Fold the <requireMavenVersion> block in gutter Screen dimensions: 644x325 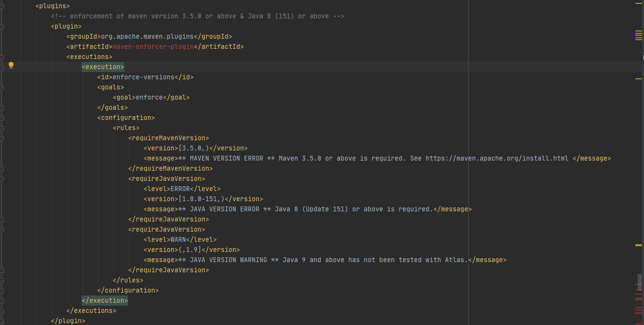pyautogui.click(x=1, y=138)
